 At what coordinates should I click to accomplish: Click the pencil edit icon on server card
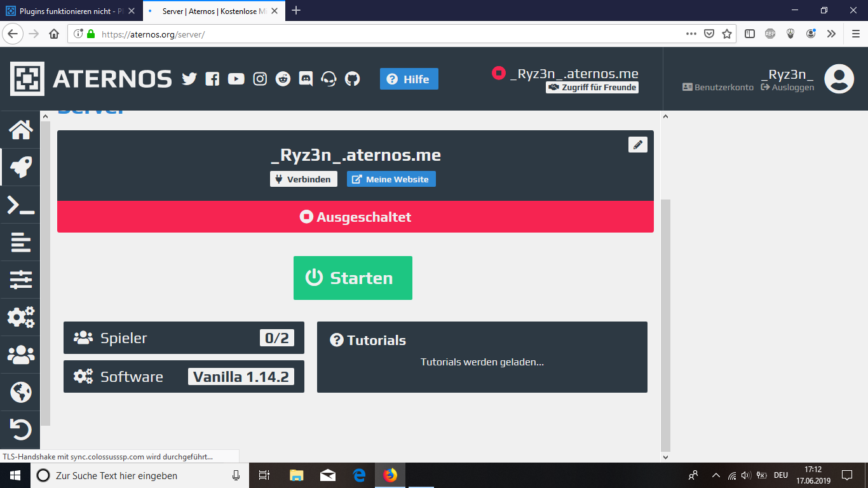tap(638, 145)
